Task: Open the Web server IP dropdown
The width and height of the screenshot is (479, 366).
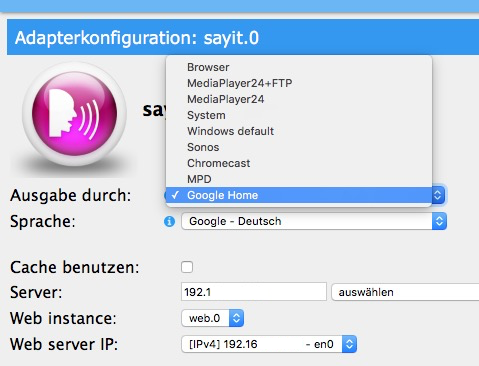Action: pos(269,344)
